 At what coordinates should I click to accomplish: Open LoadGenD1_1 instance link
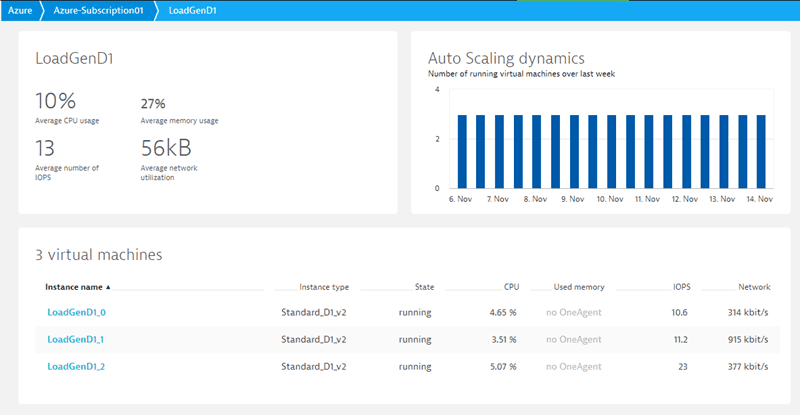click(x=76, y=339)
